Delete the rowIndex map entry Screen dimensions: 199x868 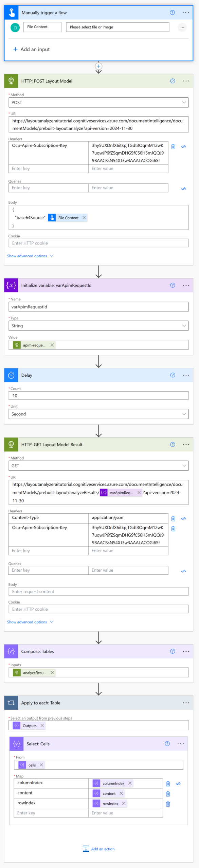[168, 804]
